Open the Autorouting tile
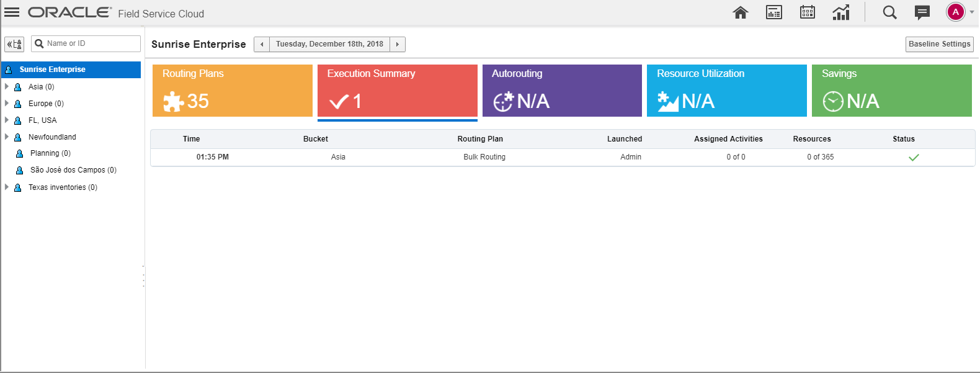 click(x=562, y=91)
